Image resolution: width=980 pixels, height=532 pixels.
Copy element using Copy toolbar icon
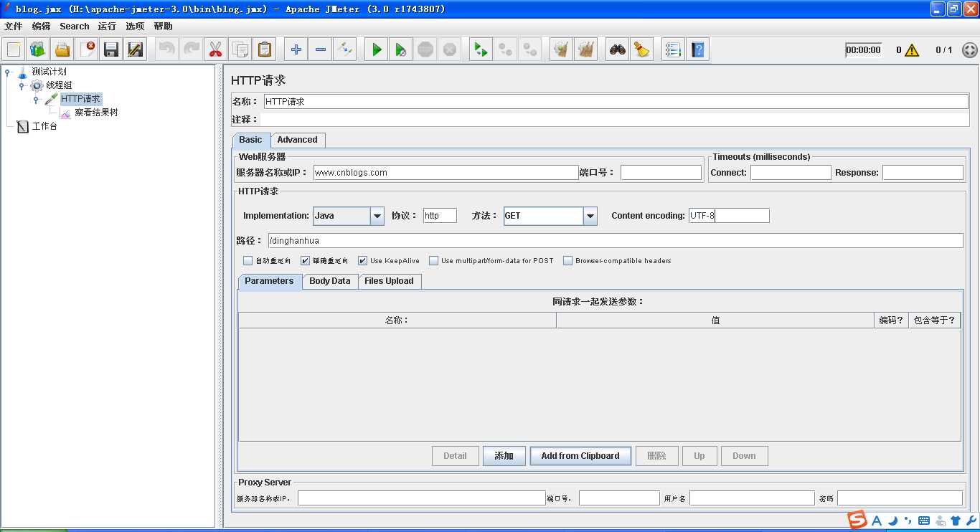[x=240, y=49]
